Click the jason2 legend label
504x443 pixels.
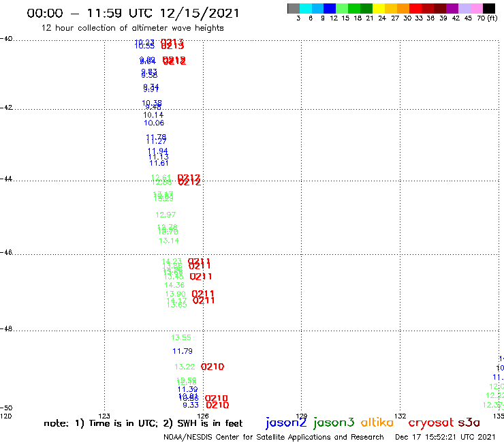(x=286, y=423)
